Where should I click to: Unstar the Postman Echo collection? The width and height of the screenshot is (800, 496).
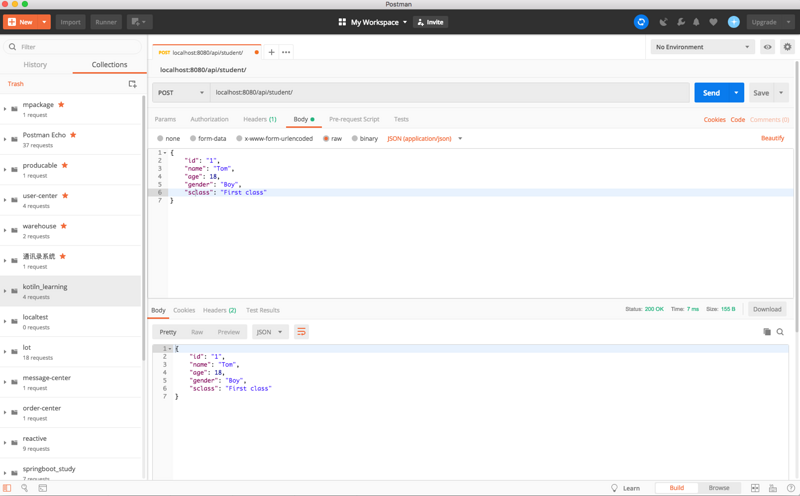click(73, 135)
